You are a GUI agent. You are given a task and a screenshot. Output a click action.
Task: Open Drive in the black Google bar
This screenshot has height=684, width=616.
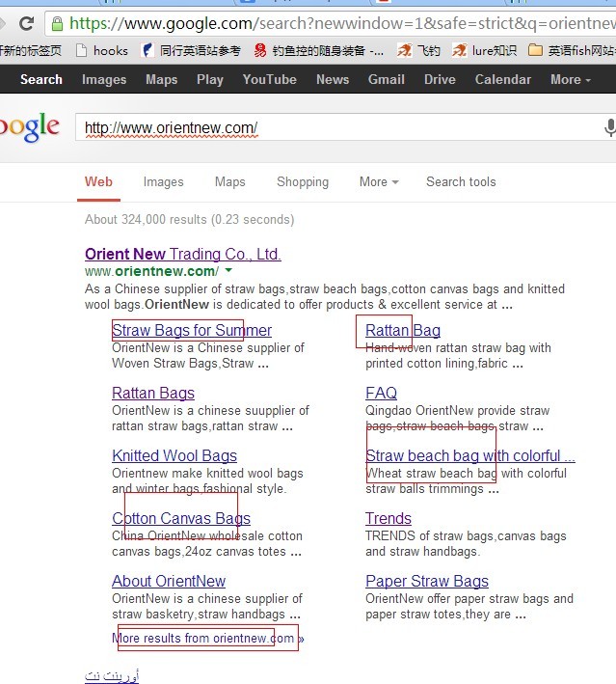click(x=440, y=79)
